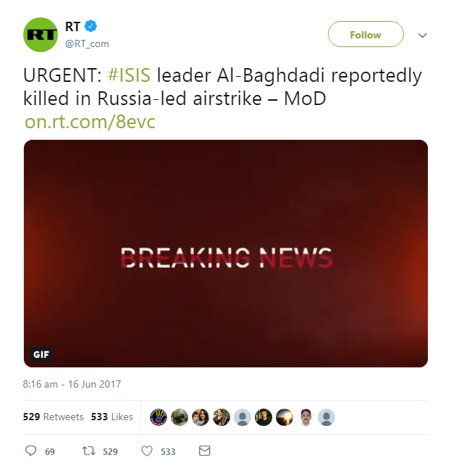Open the @RT_com handle profile
The image size is (451, 476).
click(88, 43)
